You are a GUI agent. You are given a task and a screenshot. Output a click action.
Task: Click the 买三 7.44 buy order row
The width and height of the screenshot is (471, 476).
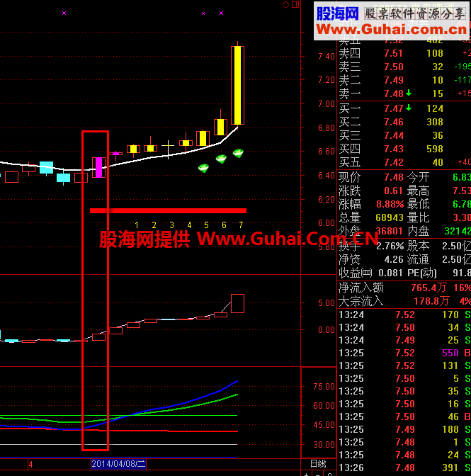(404, 135)
